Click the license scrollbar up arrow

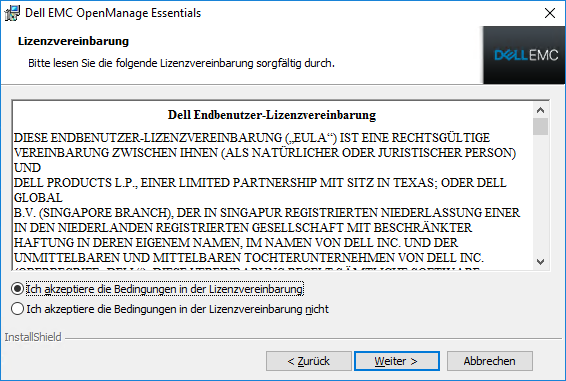540,110
